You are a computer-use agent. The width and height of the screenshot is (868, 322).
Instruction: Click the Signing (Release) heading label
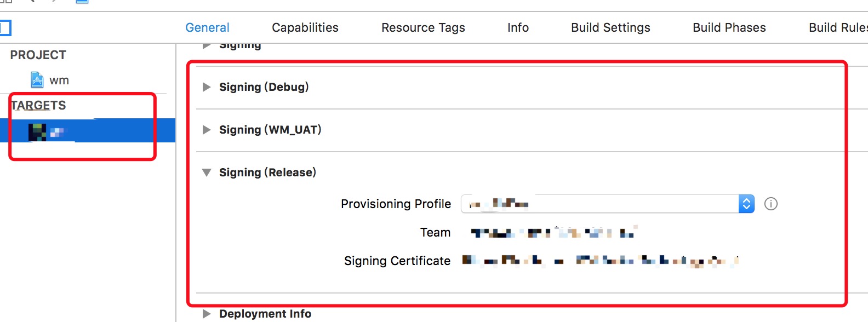267,173
